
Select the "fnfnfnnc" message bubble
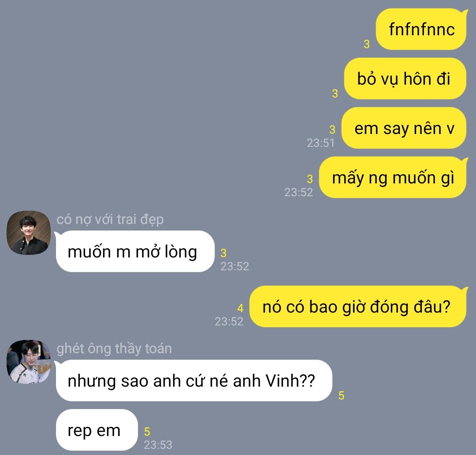tap(421, 29)
